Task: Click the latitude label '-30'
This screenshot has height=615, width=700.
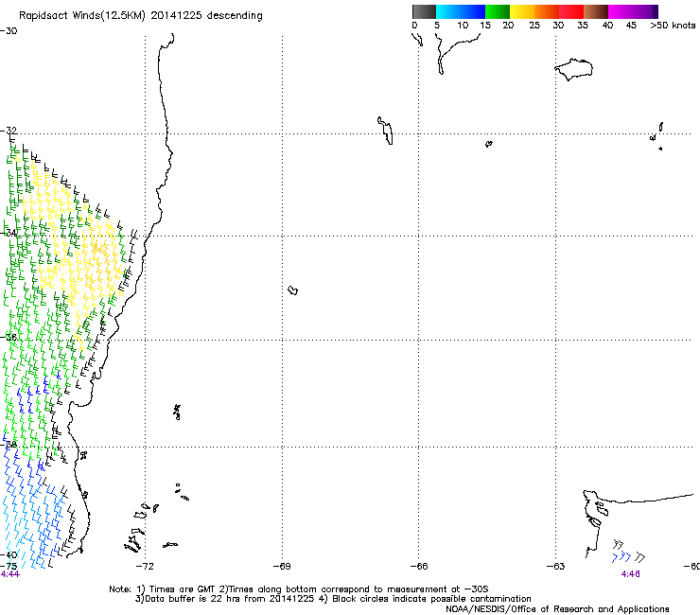Action: [x=9, y=31]
